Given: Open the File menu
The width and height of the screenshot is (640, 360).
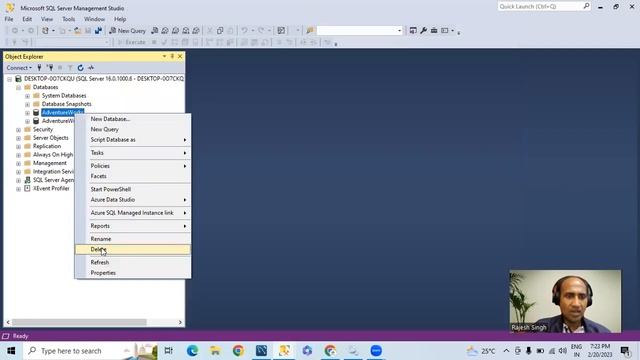Looking at the screenshot, I should (9, 19).
